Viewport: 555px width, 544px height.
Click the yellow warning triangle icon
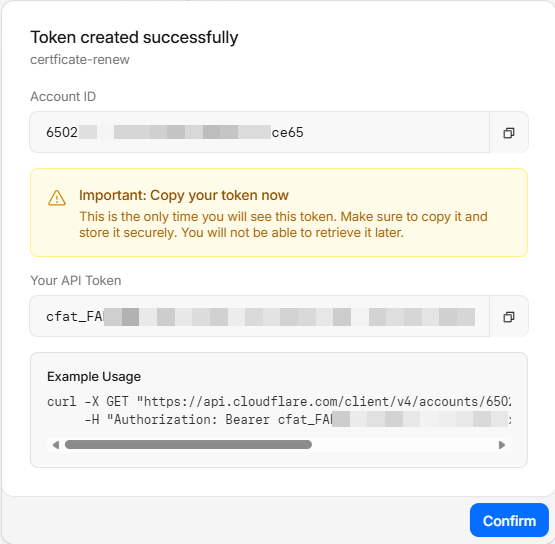[x=57, y=197]
